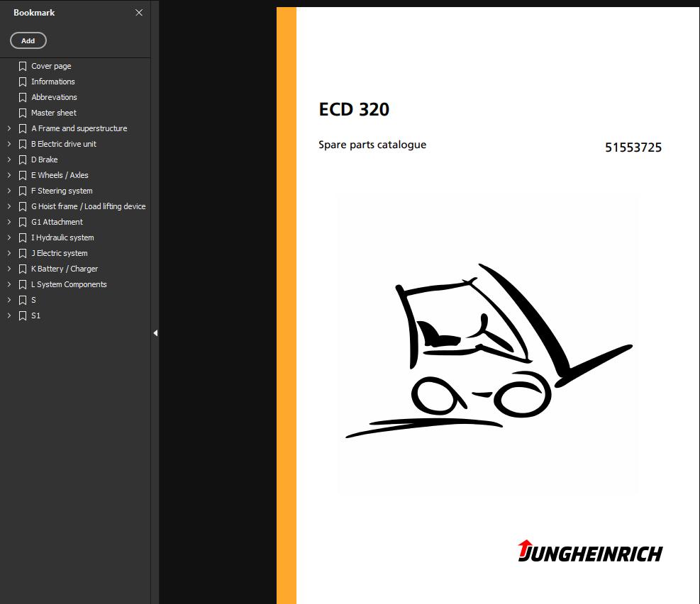This screenshot has height=604, width=700.
Task: Select F Steering system label
Action: tap(62, 191)
